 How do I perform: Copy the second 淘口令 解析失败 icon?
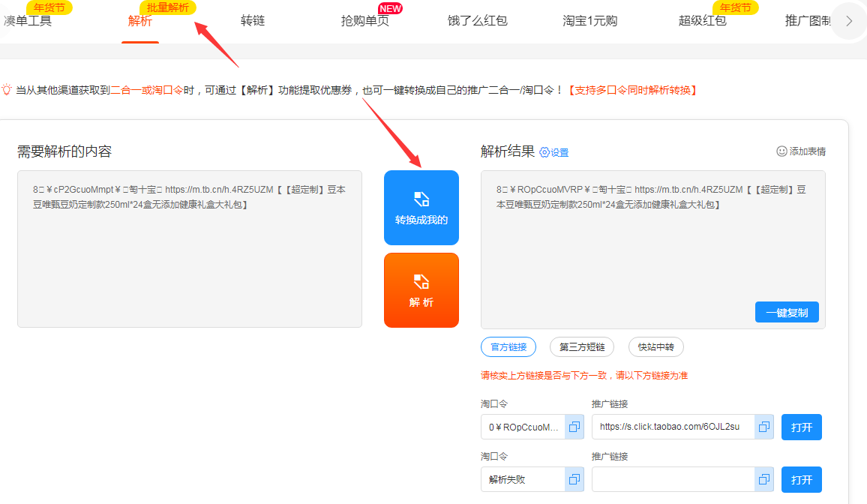(574, 479)
